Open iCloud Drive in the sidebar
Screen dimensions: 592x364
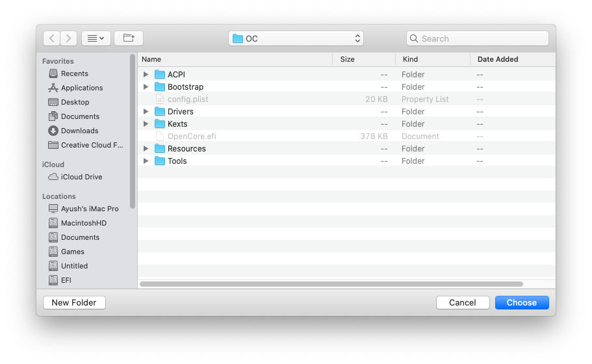[x=75, y=177]
